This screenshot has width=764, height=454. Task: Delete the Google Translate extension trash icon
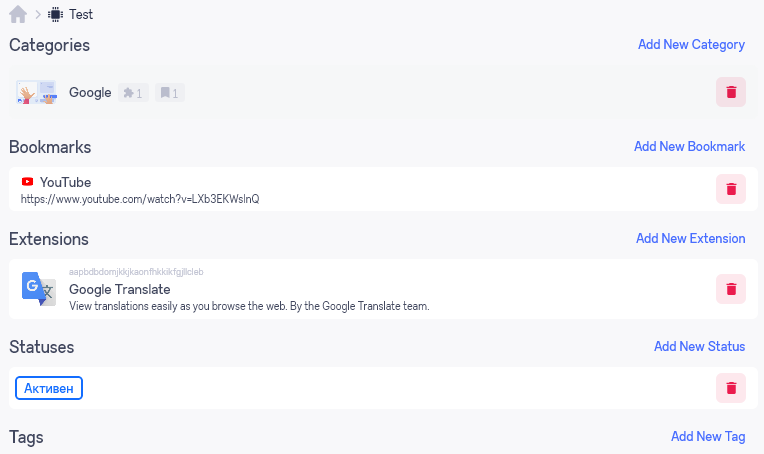click(731, 289)
